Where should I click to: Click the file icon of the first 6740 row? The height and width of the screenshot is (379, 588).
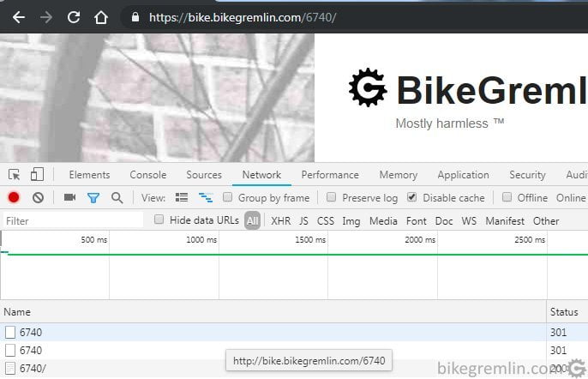pyautogui.click(x=10, y=332)
